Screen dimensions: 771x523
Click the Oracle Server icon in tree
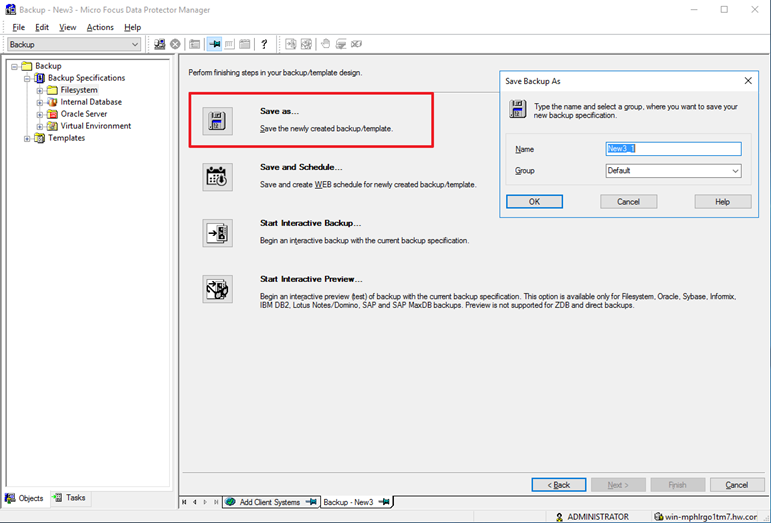coord(52,114)
